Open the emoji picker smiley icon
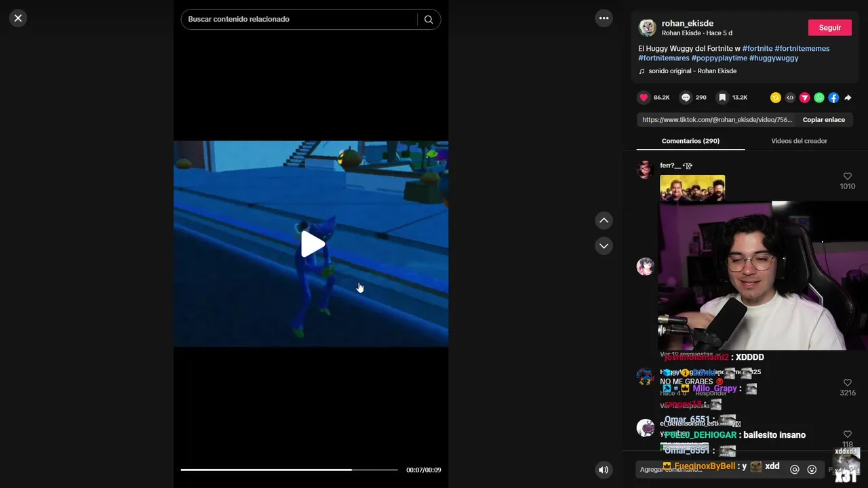868x488 pixels. click(812, 469)
